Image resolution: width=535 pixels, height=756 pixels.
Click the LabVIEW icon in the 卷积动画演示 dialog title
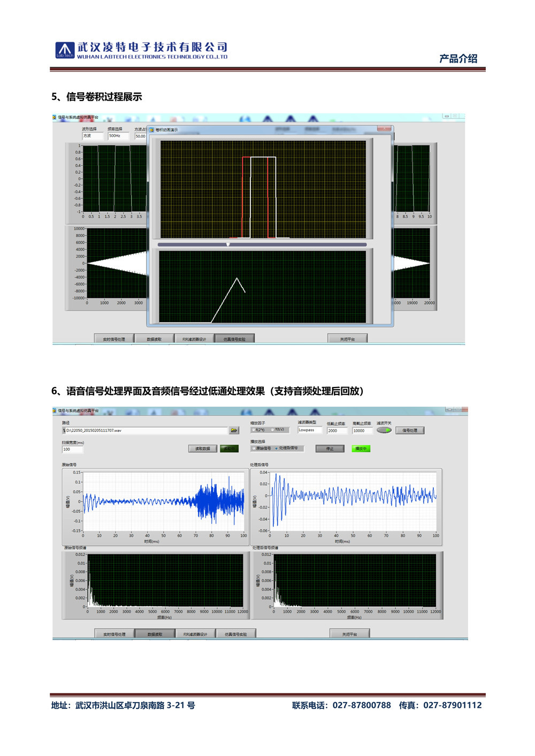(x=152, y=130)
